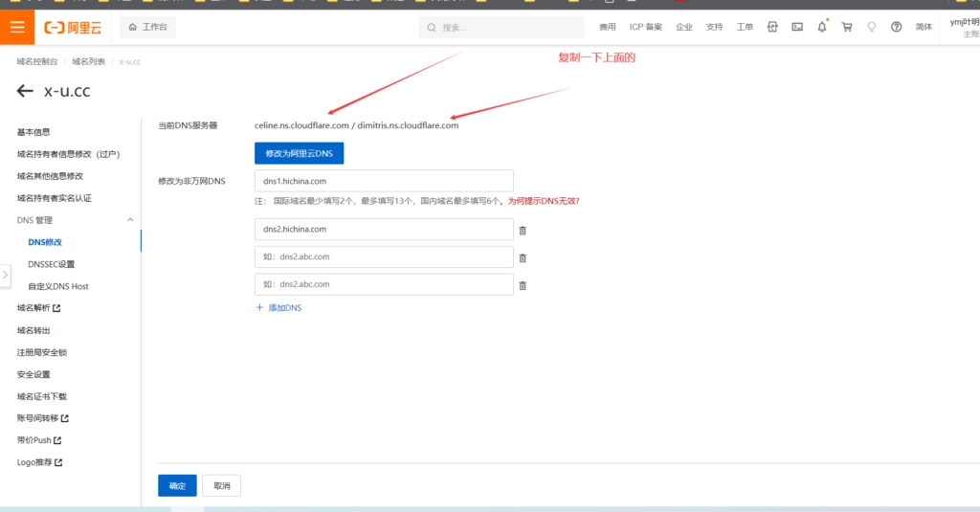The image size is (980, 512).
Task: Open 基本信息 in sidebar
Action: point(33,132)
